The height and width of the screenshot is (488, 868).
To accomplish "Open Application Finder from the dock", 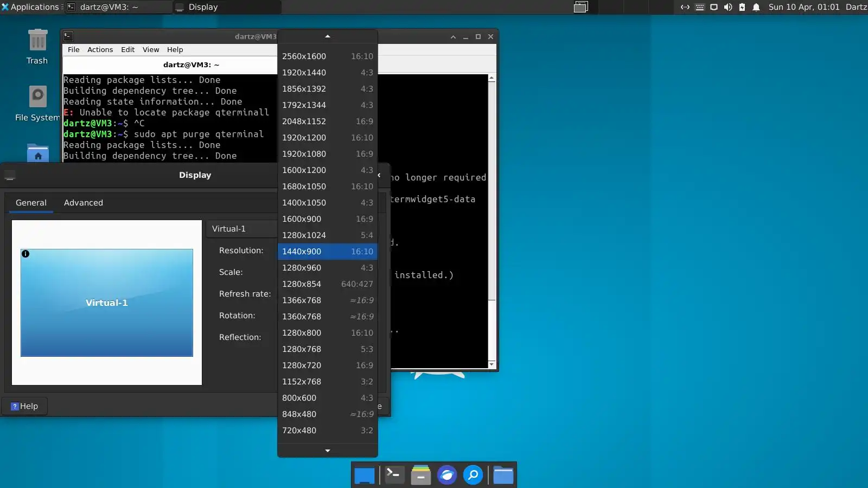I will tap(473, 475).
